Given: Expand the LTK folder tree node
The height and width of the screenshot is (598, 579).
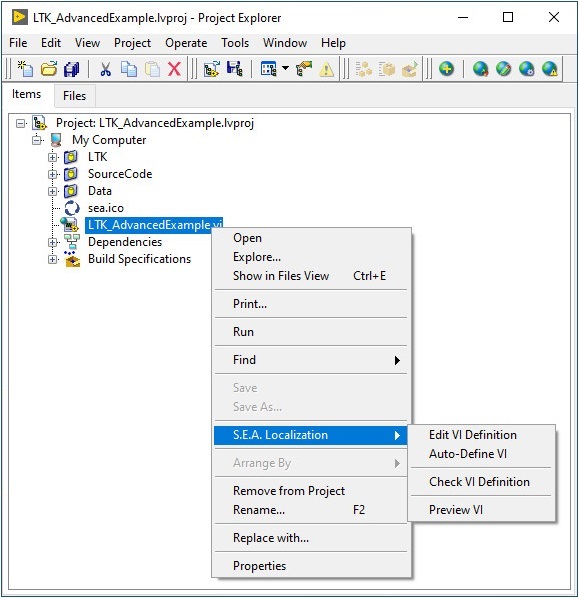Looking at the screenshot, I should (x=53, y=157).
